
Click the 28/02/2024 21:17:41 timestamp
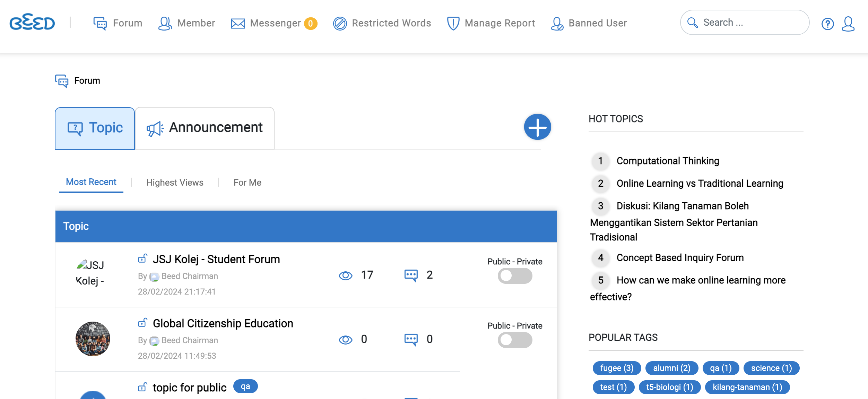click(x=177, y=292)
